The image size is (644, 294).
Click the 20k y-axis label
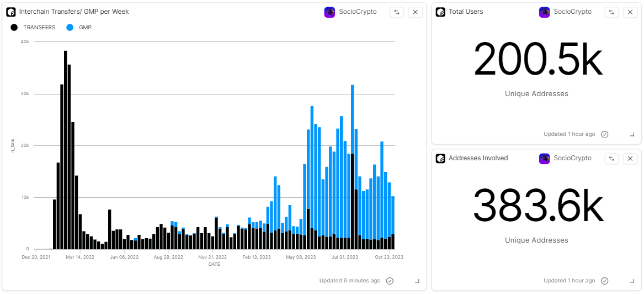click(x=25, y=145)
